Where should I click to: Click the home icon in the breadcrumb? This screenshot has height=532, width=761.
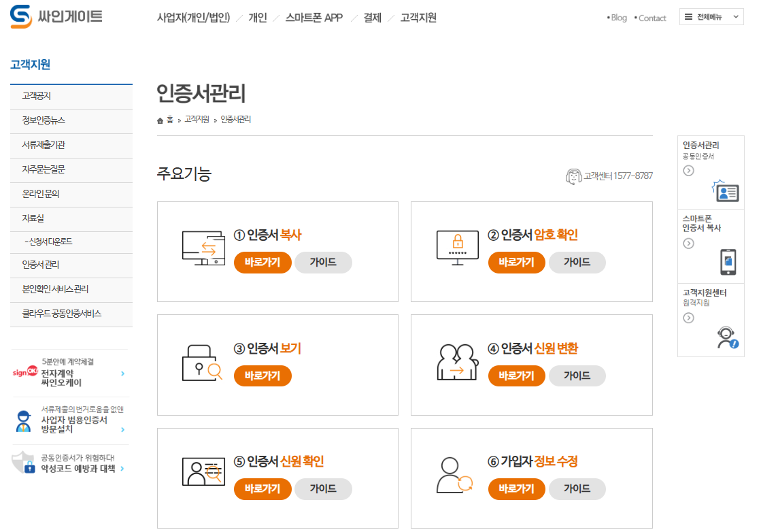(x=160, y=120)
